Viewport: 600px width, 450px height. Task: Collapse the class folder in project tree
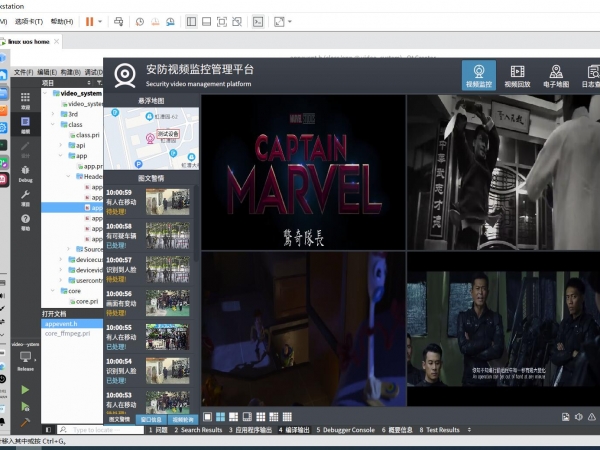(x=59, y=124)
